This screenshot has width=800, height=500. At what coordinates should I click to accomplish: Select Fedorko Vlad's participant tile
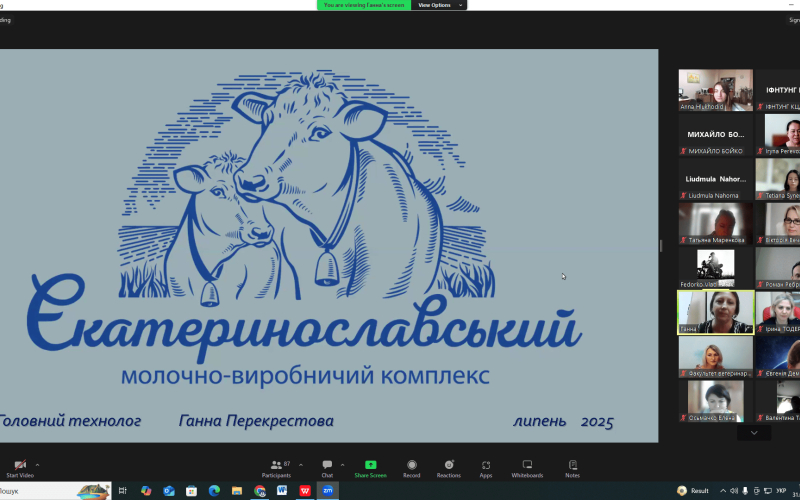(x=715, y=268)
